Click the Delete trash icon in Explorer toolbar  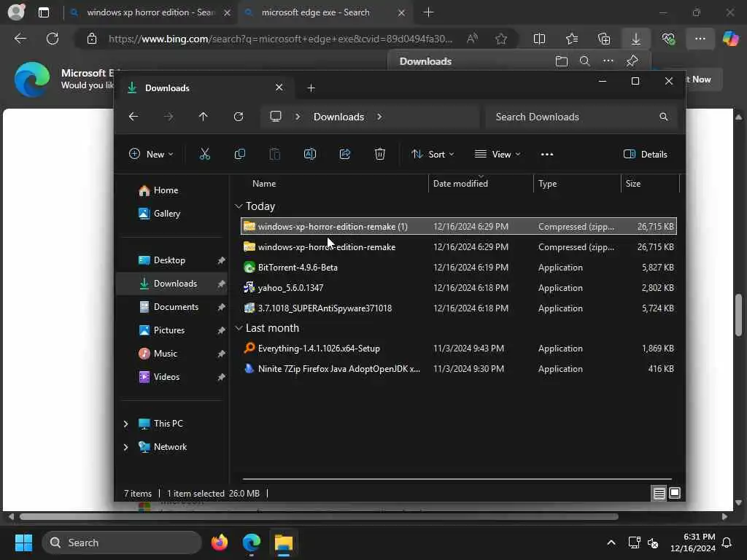tap(379, 154)
